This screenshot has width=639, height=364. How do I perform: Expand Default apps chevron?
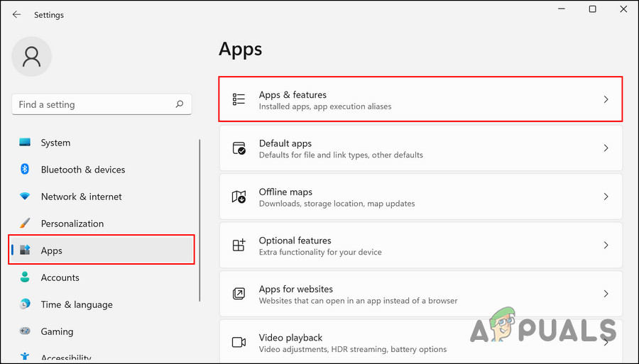[606, 148]
